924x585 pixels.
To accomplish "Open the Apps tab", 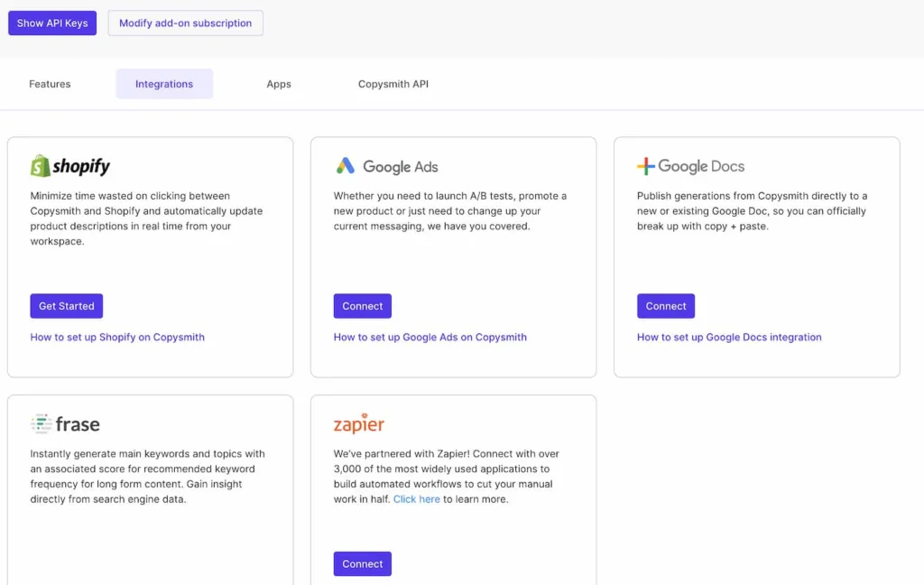I will click(x=279, y=84).
